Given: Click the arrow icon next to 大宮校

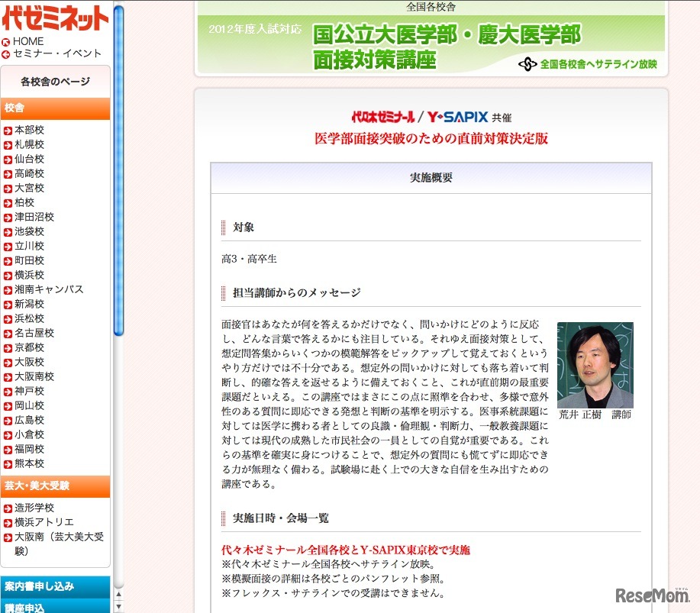Looking at the screenshot, I should (8, 189).
